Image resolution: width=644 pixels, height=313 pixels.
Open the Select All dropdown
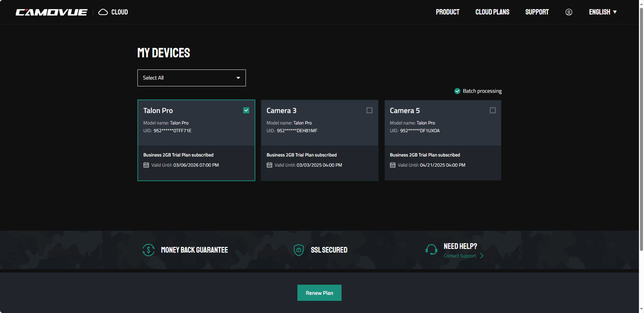tap(192, 78)
